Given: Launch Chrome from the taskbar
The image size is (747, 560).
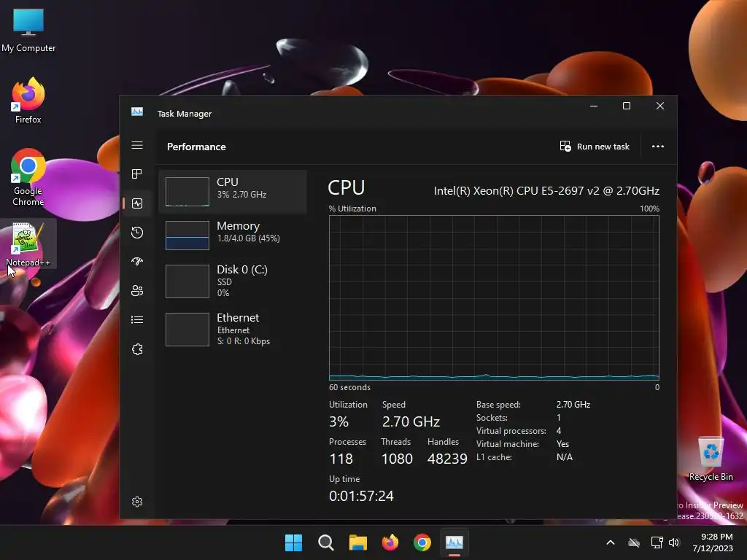Looking at the screenshot, I should click(422, 542).
